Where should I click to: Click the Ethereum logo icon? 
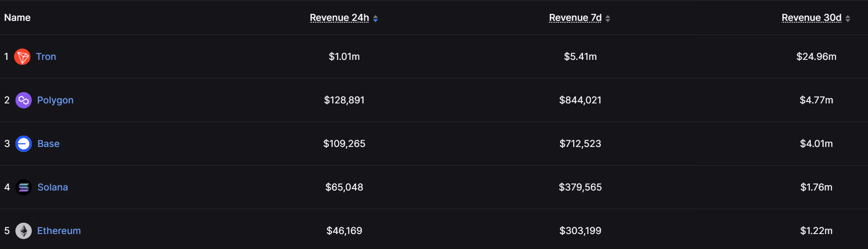pos(24,231)
